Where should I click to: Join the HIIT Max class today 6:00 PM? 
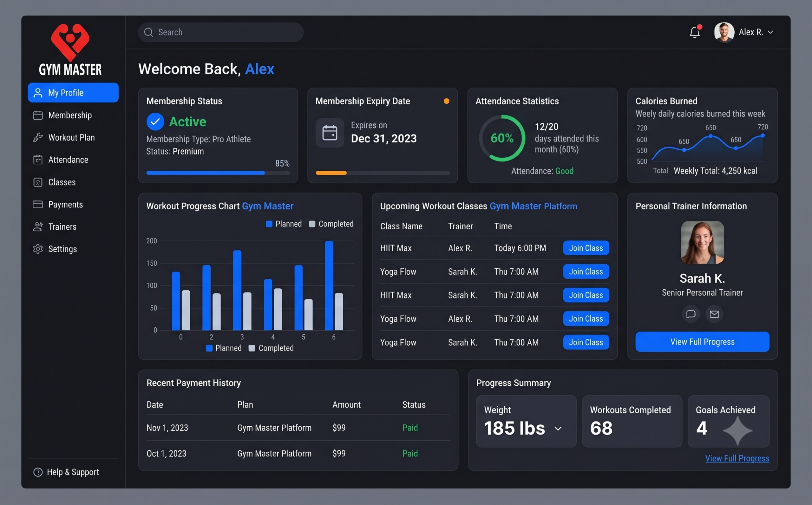(586, 248)
